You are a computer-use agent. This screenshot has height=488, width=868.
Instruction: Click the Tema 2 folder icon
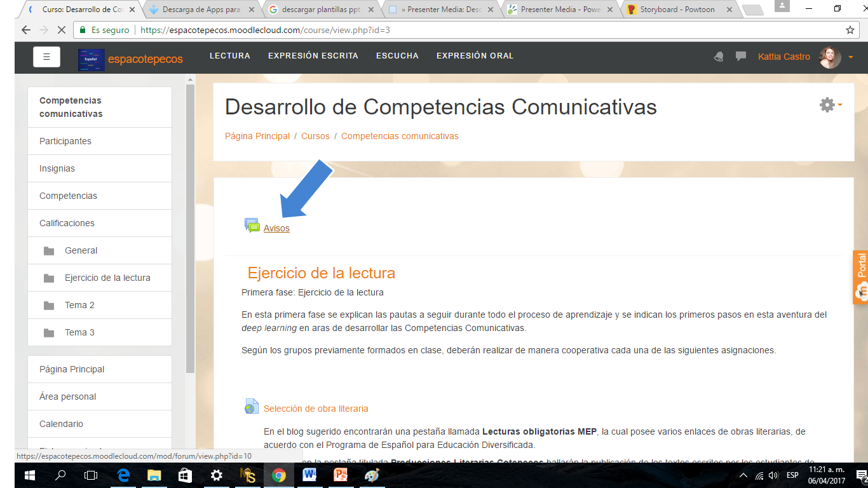49,305
